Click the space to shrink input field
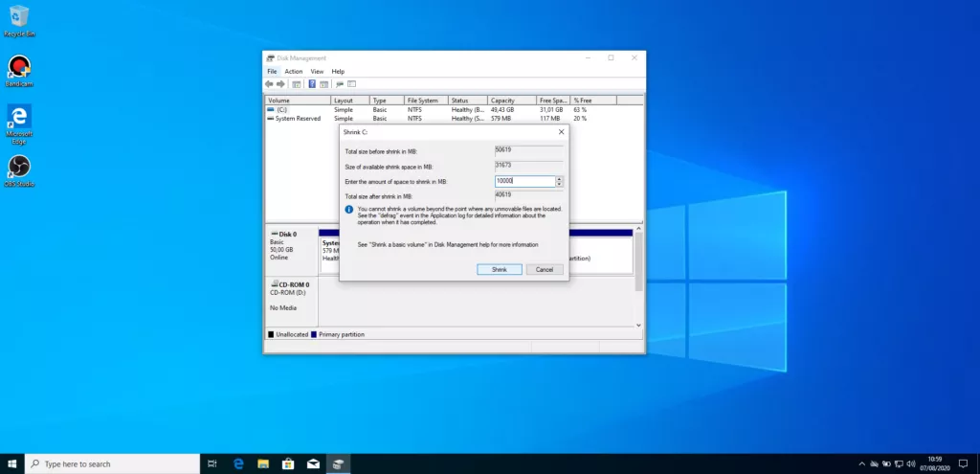The width and height of the screenshot is (980, 474). (523, 181)
